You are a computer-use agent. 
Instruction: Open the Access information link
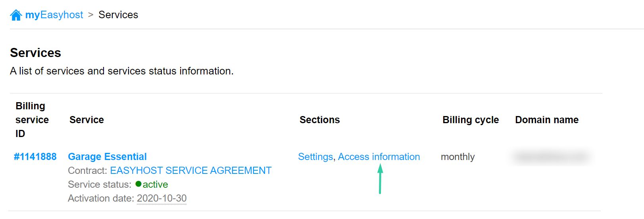coord(379,157)
